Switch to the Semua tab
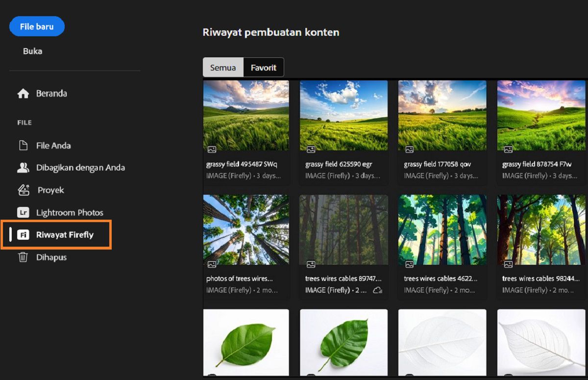The width and height of the screenshot is (588, 380). pos(223,68)
